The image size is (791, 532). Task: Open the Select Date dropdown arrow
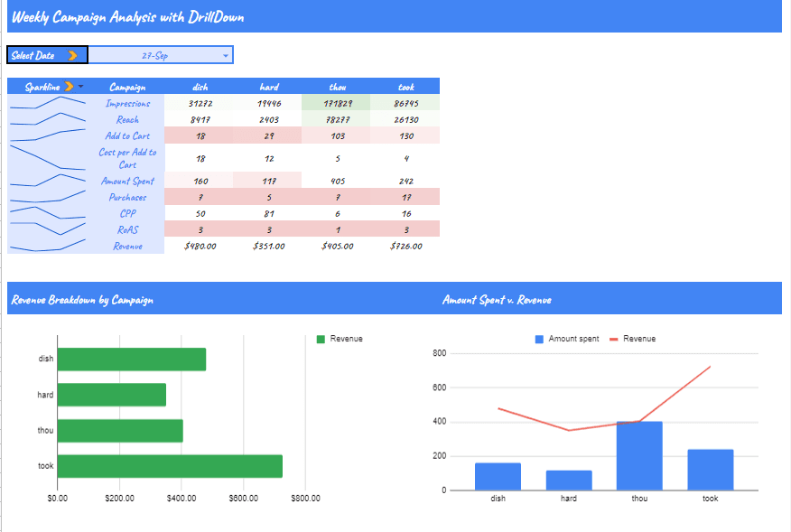(x=226, y=55)
